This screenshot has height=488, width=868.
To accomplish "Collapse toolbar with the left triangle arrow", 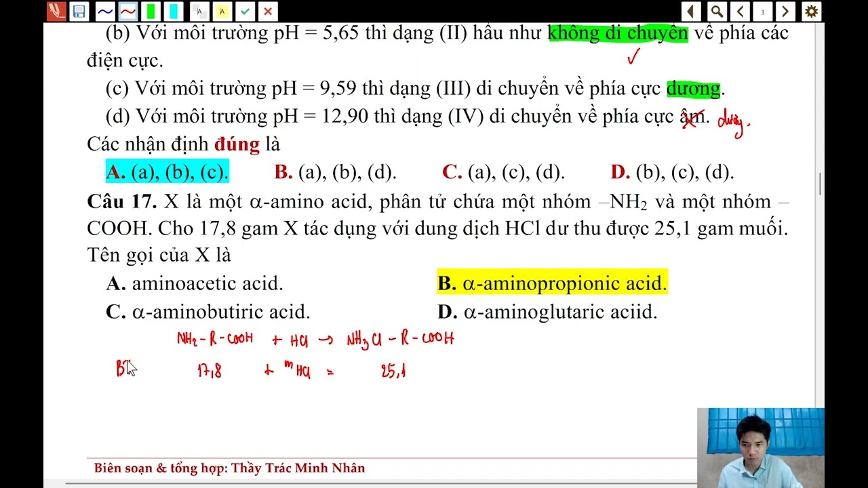I will (x=691, y=11).
